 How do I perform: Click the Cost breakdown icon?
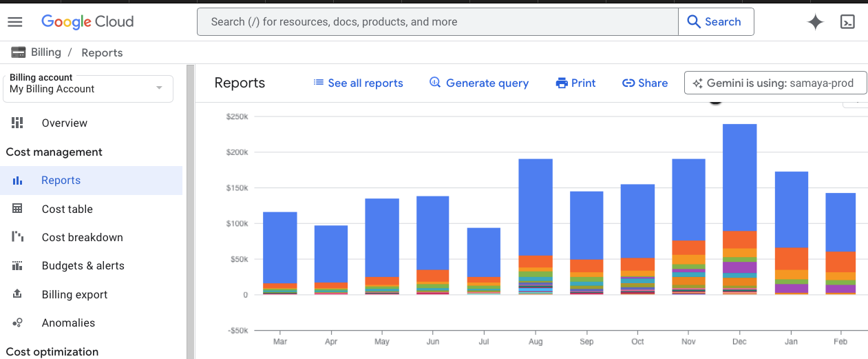18,237
